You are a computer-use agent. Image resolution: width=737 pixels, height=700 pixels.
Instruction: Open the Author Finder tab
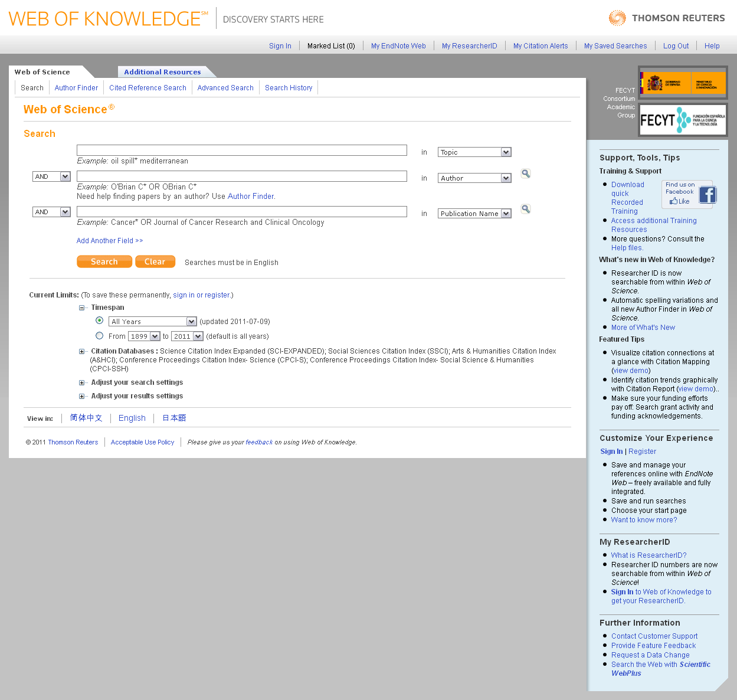point(76,88)
